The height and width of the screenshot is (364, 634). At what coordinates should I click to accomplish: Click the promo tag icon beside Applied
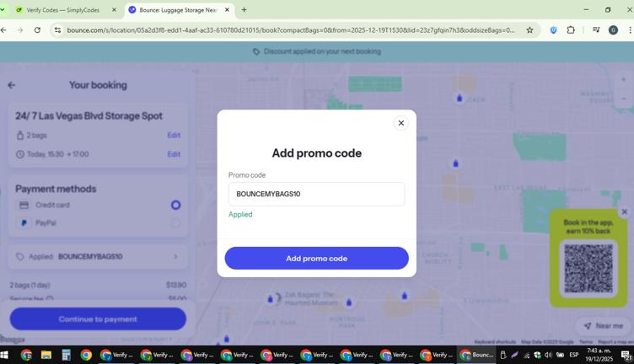[20, 256]
